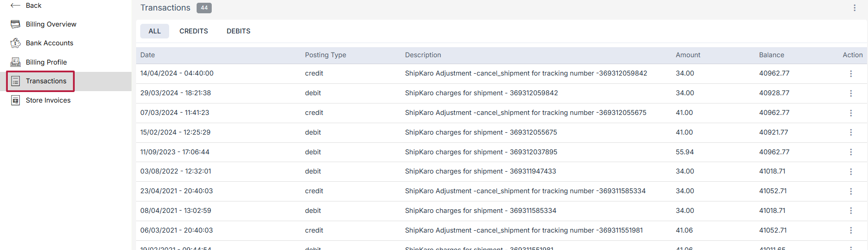Click the Date column header
Viewport: 868px width, 250px height.
pyautogui.click(x=148, y=55)
